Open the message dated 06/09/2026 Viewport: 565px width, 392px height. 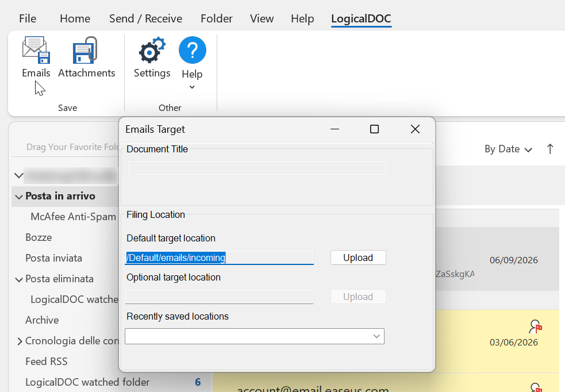(x=497, y=259)
